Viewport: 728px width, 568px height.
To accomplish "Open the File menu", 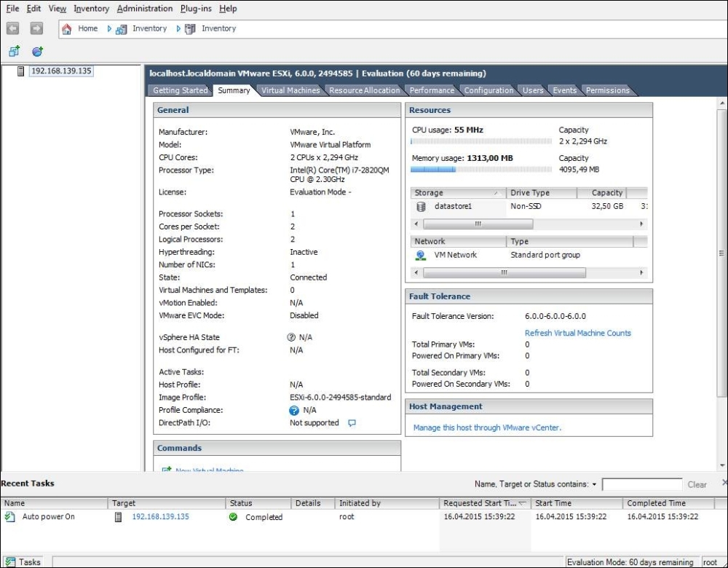I will coord(12,8).
